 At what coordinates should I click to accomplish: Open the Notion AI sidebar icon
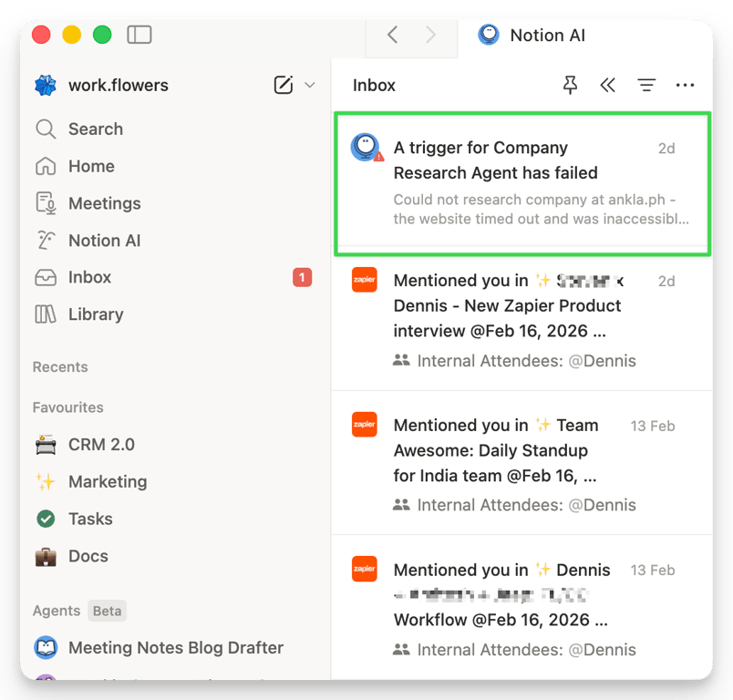click(100, 240)
